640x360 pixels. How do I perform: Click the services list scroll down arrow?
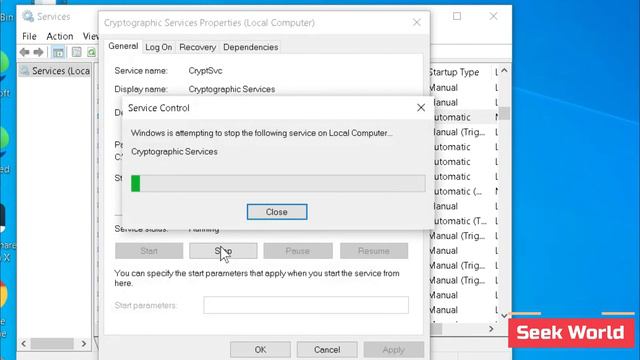(504, 316)
